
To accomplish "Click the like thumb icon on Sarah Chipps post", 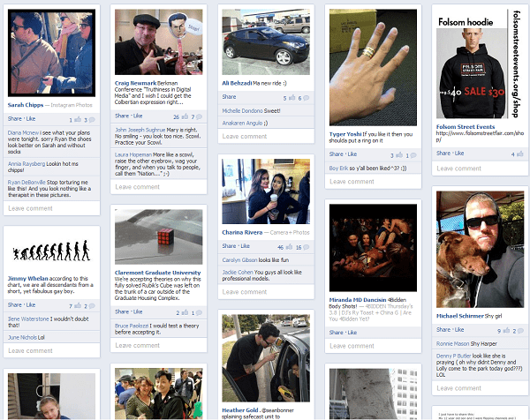I will 78,119.
